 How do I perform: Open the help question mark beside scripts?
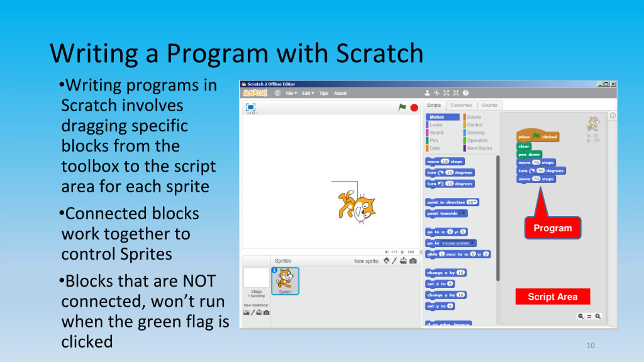point(613,115)
